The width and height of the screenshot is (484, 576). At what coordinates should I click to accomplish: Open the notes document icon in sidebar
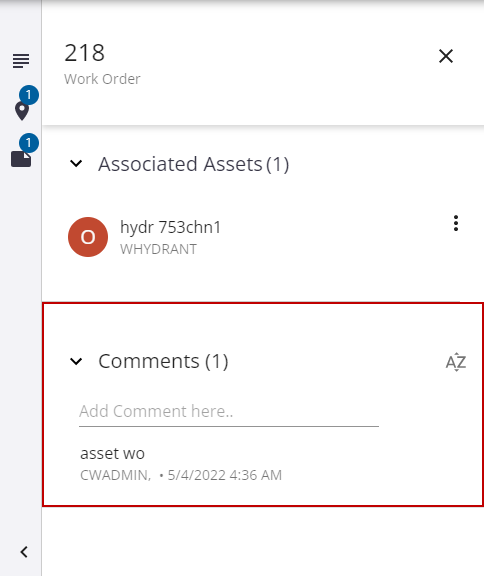[21, 159]
